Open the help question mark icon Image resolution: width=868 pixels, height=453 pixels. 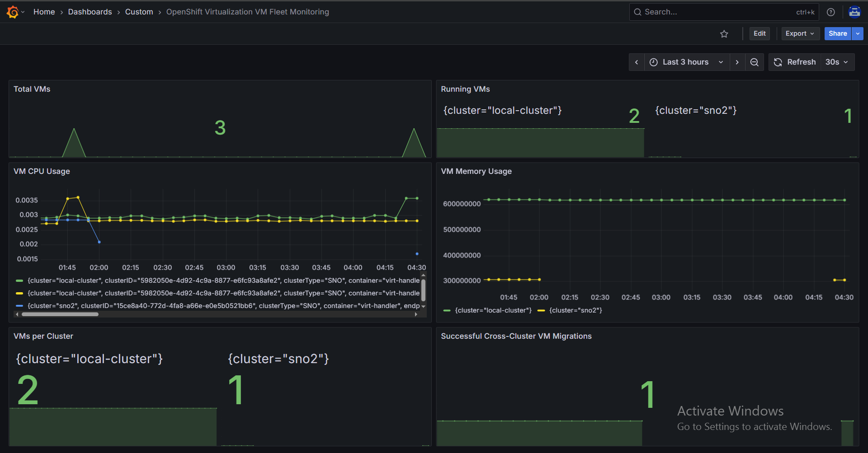830,12
